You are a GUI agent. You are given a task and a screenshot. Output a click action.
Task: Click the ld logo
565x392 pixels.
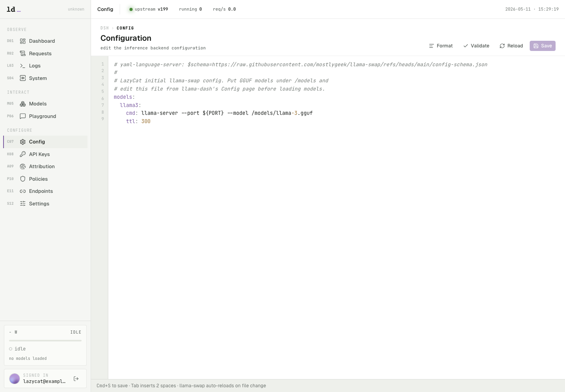(x=14, y=9)
